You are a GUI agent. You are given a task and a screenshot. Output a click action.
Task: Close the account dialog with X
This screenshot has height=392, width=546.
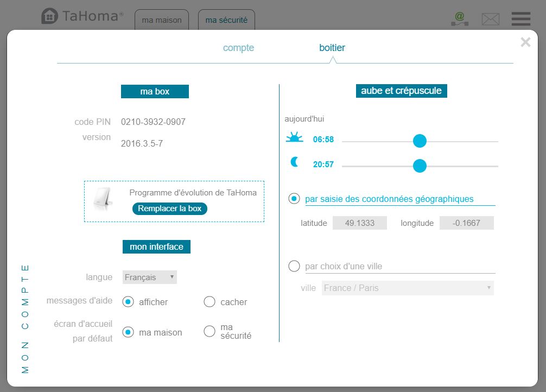pyautogui.click(x=525, y=42)
